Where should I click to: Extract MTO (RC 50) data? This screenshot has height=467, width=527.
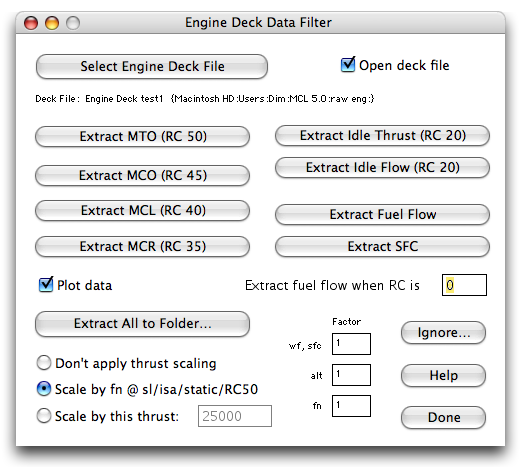[x=142, y=137]
